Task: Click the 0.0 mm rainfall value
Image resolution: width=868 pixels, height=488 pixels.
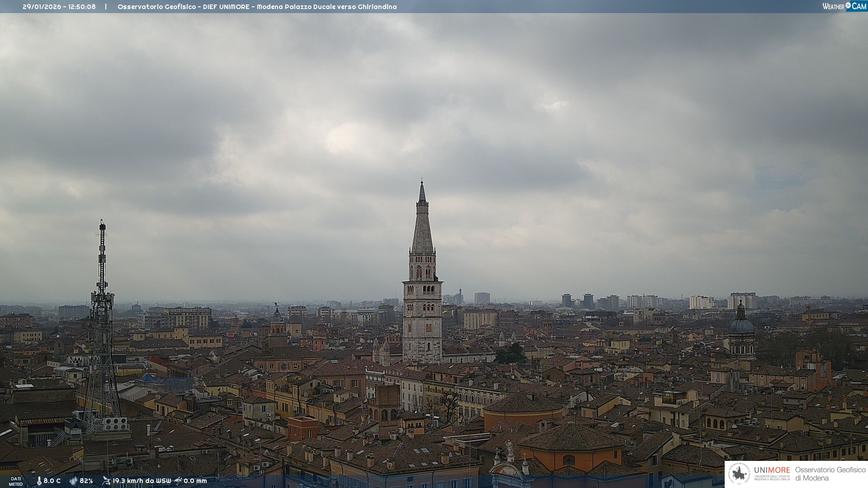Action: pos(195,481)
